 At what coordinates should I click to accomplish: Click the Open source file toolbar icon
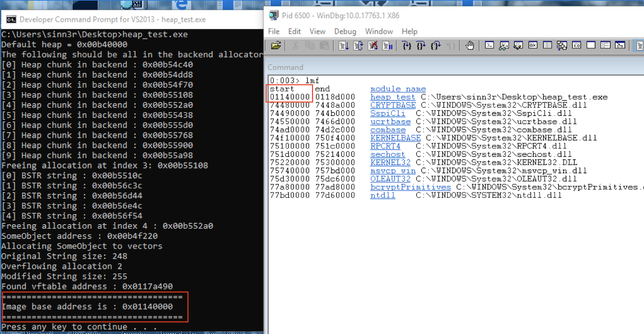pyautogui.click(x=276, y=45)
